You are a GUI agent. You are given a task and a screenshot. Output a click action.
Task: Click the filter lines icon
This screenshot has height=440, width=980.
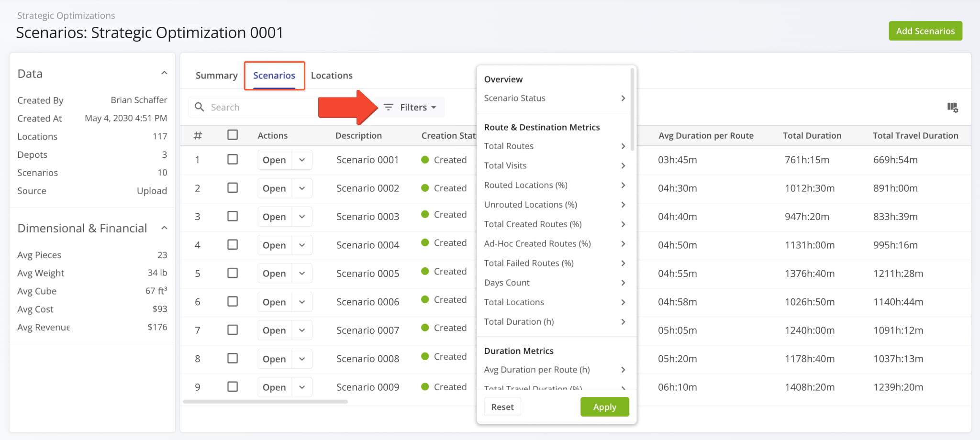pos(388,107)
